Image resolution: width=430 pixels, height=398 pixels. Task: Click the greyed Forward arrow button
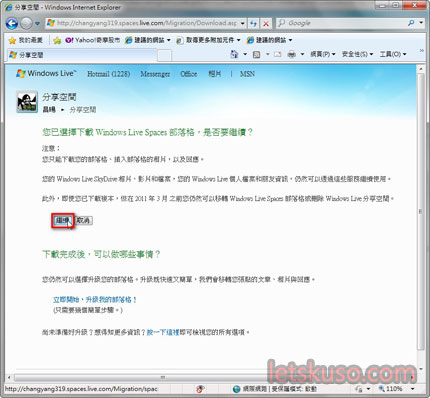[x=26, y=23]
